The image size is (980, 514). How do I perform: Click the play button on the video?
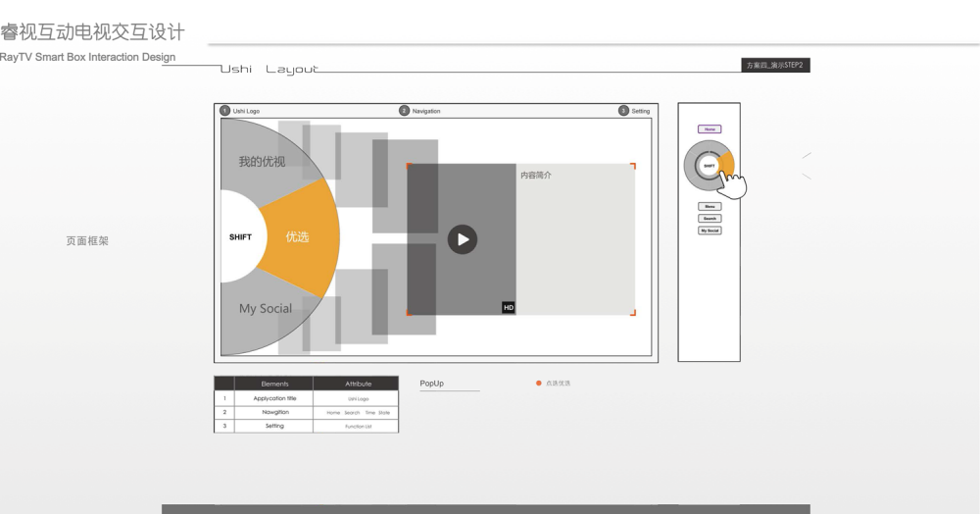click(463, 239)
